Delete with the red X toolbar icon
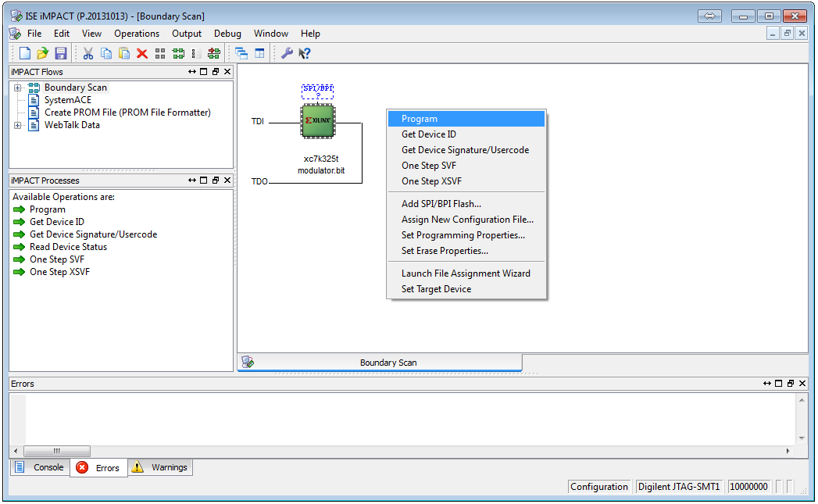 pos(142,53)
